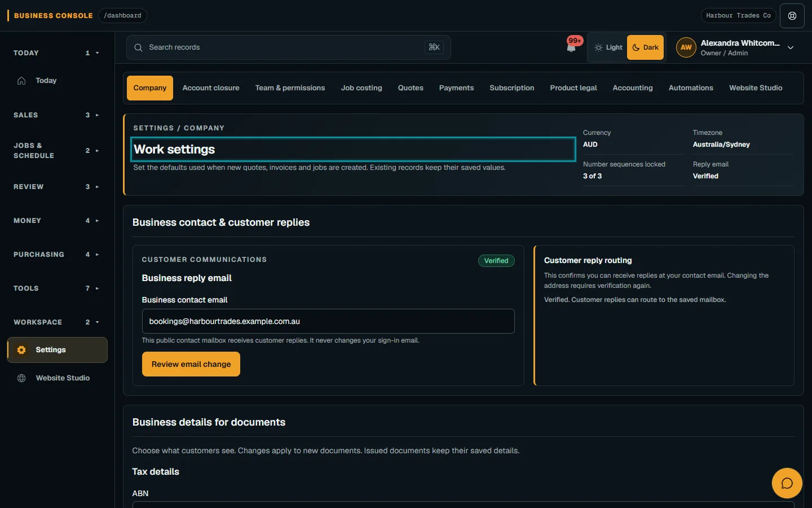Switch to the Automations tab
The height and width of the screenshot is (508, 812).
point(691,88)
